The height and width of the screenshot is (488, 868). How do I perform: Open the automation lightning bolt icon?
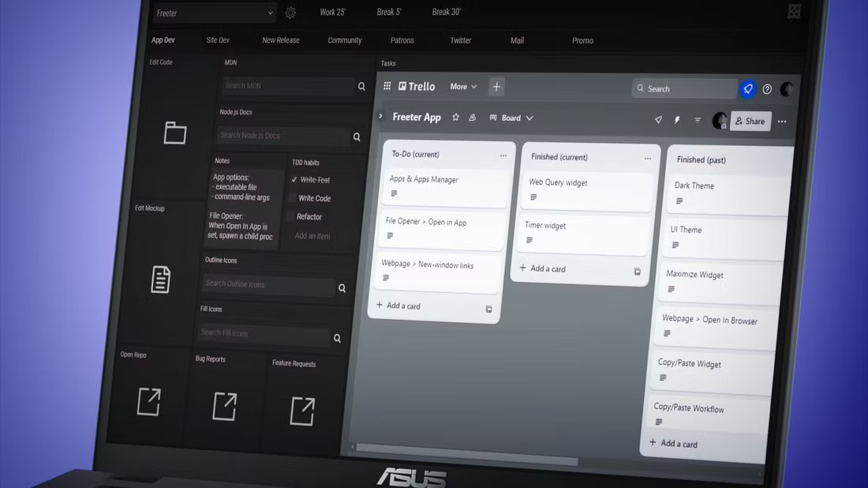[x=677, y=120]
